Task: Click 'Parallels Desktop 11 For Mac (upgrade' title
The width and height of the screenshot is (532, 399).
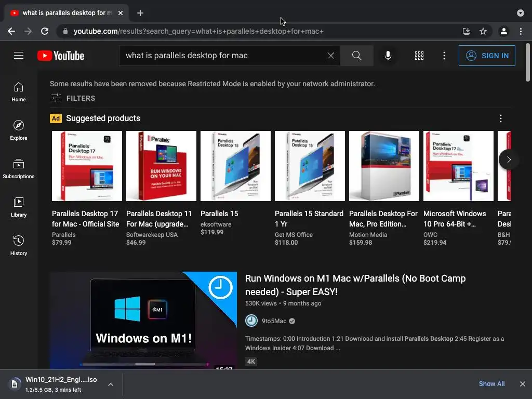Action: (x=159, y=219)
